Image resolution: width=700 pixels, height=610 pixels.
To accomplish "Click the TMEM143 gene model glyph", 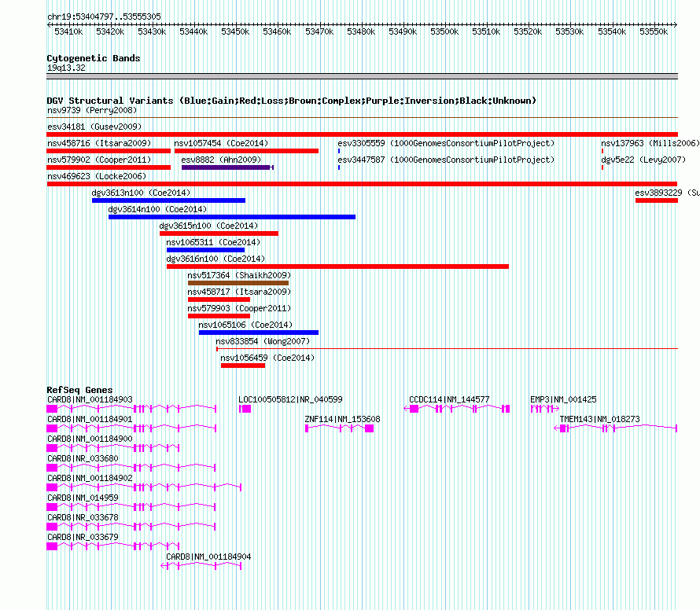I will (x=616, y=428).
